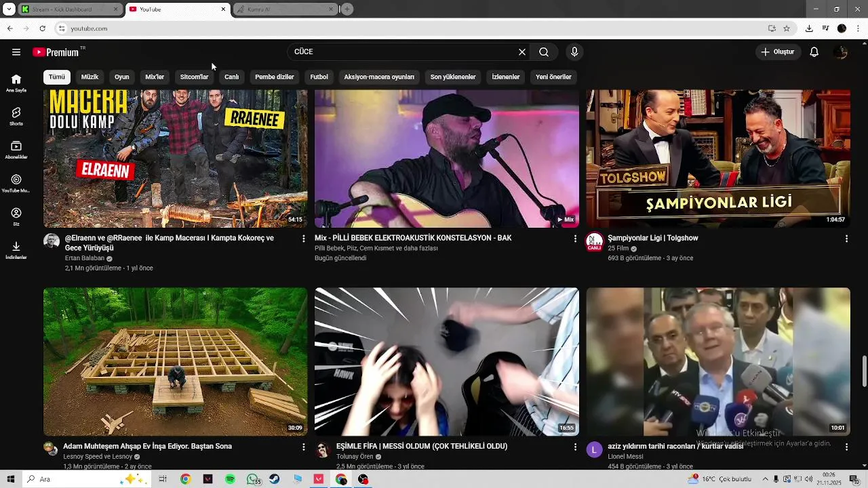Open Steam from the taskbar
868x488 pixels.
pos(274,479)
